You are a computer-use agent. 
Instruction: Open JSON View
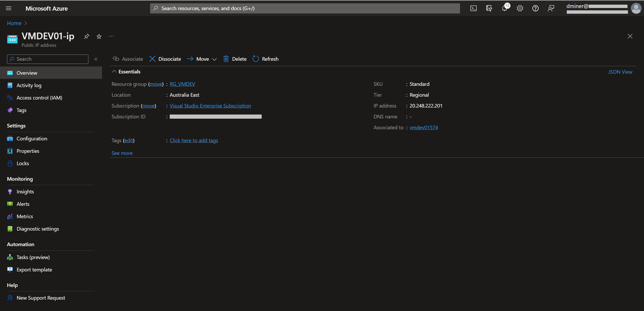620,72
